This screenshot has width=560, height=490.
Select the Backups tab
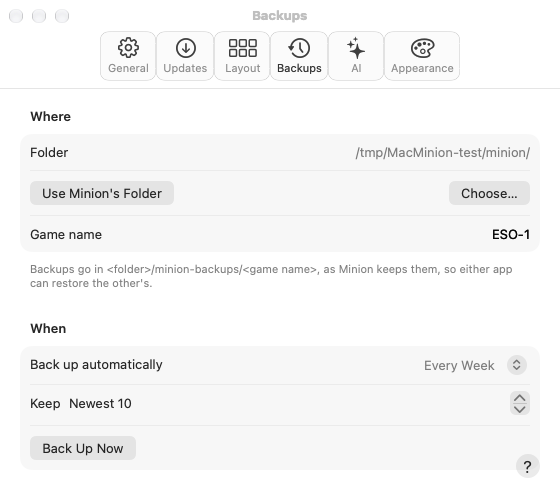pos(299,56)
